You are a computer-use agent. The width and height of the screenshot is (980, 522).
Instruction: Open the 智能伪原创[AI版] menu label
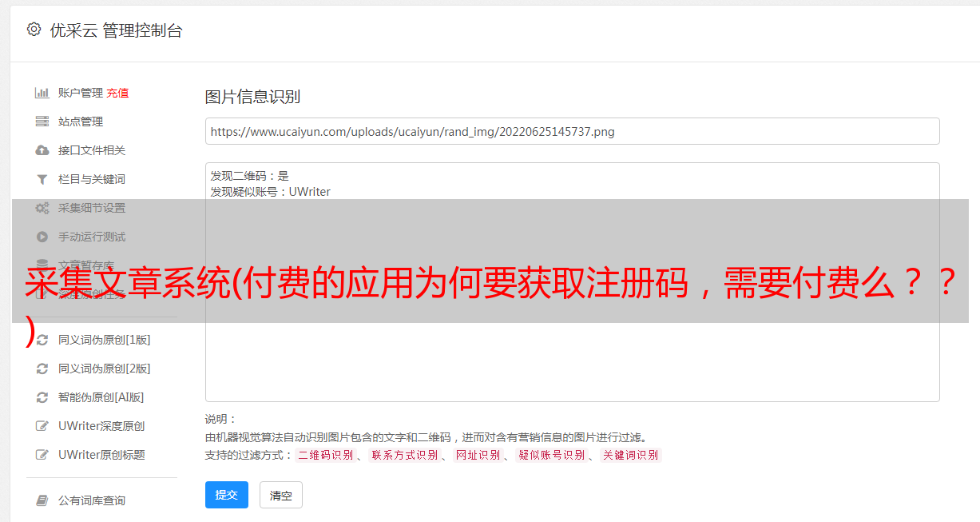(x=101, y=397)
